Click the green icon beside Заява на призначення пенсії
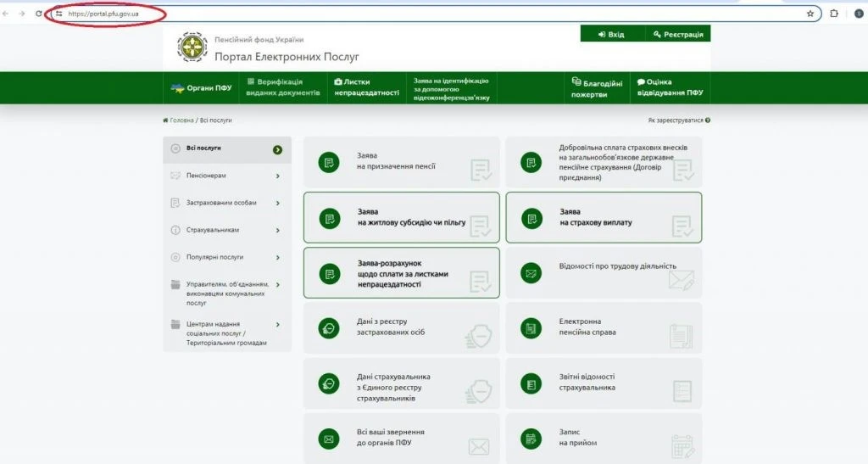This screenshot has width=868, height=464. point(329,162)
